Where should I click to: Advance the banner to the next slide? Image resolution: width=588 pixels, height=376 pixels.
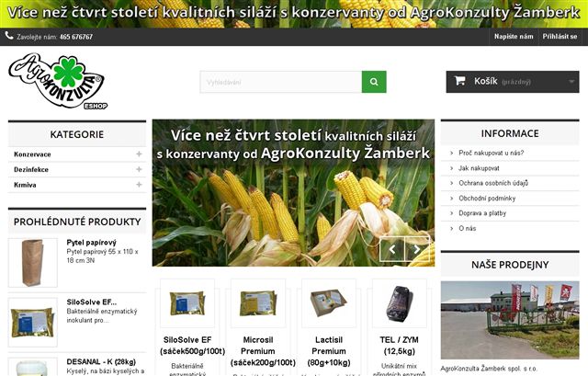[417, 249]
